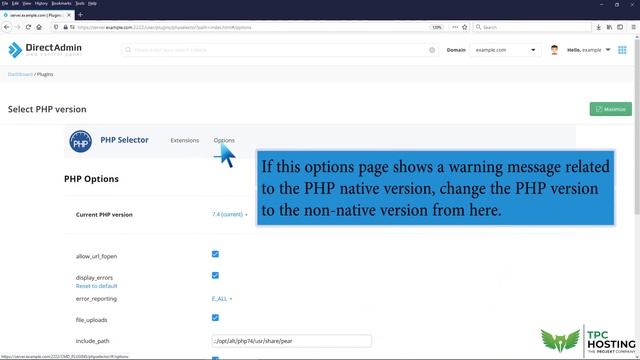Open the Firefox hamburger menu

(x=633, y=27)
